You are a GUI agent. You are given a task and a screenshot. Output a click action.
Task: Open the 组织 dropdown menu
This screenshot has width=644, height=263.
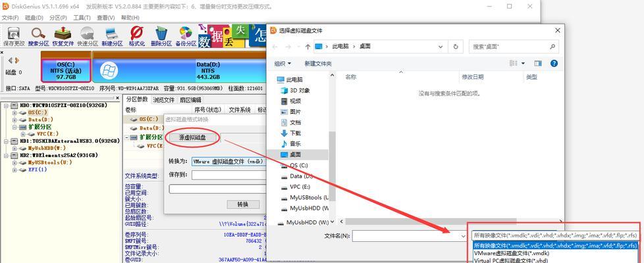(282, 64)
